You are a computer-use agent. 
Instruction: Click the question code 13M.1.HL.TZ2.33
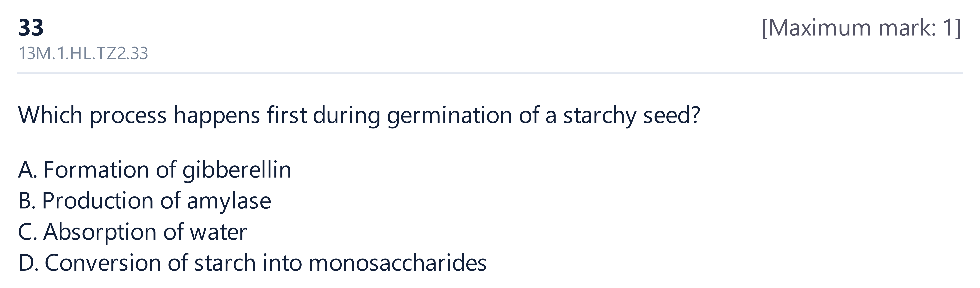click(83, 53)
